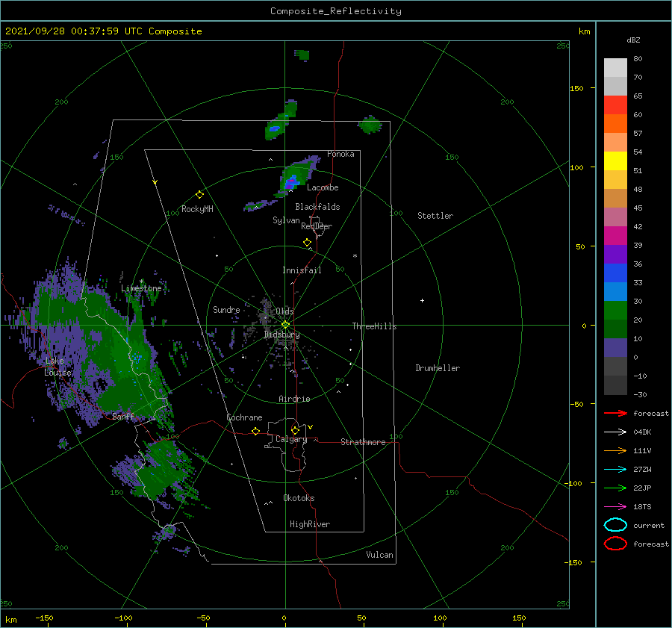The height and width of the screenshot is (628, 672).
Task: Click the Ponoka city label
Action: 340,154
